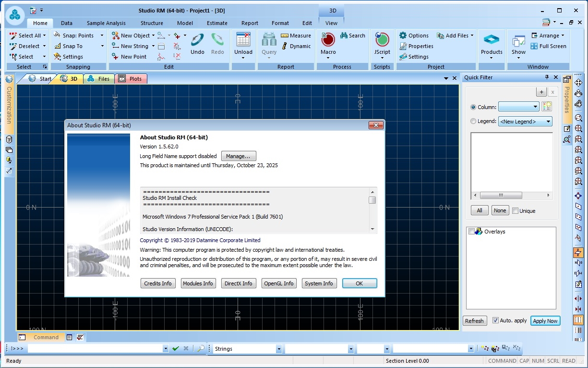This screenshot has width=588, height=368.
Task: Click the Deselect tool icon
Action: click(13, 46)
